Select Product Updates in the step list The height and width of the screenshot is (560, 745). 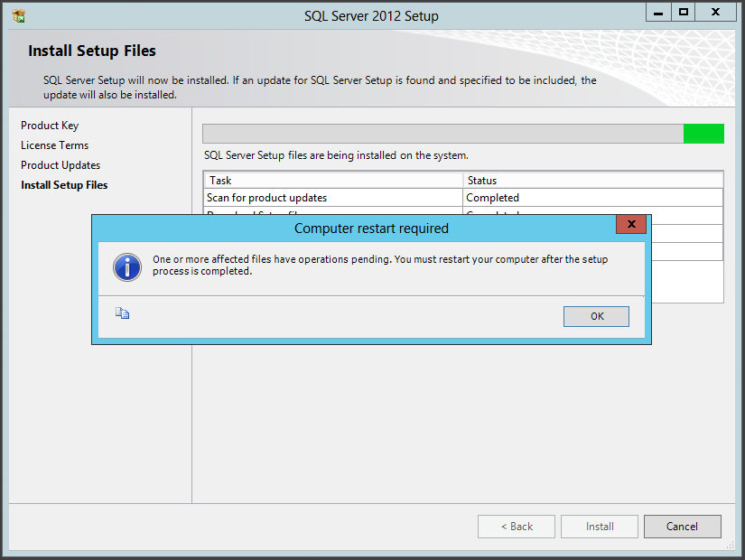[61, 165]
